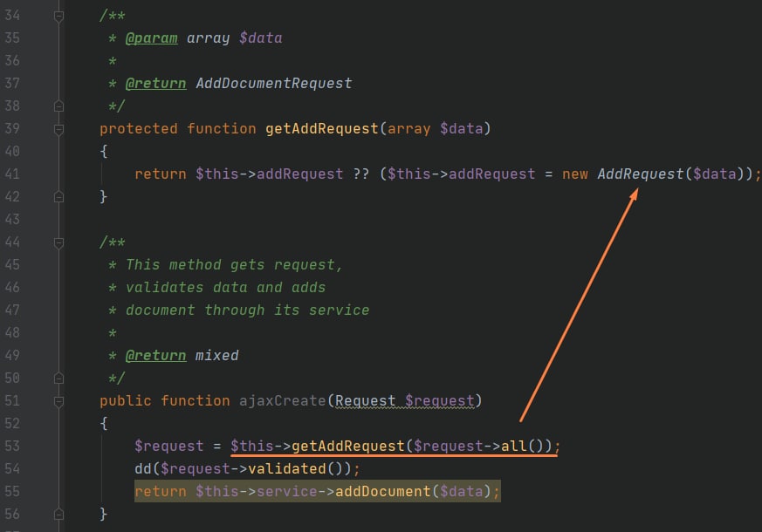This screenshot has height=532, width=762.
Task: Collapse getAddRequest function at line 39
Action: tap(58, 129)
